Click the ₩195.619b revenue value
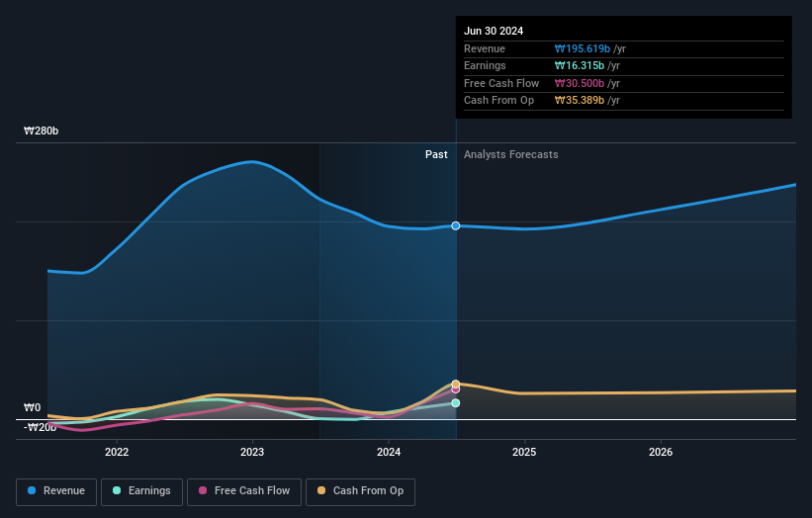This screenshot has height=518, width=812. point(583,48)
